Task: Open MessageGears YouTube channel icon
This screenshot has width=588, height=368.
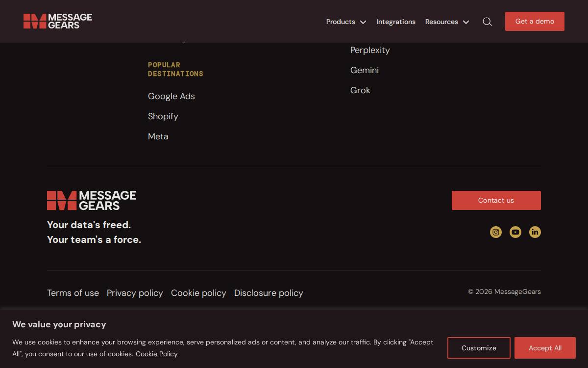Action: (515, 232)
